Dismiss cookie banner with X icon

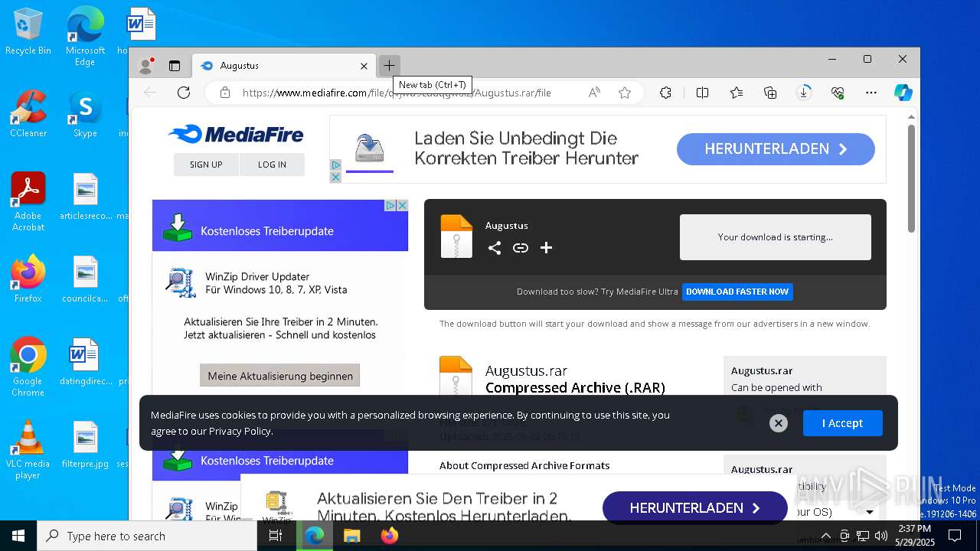coord(779,423)
